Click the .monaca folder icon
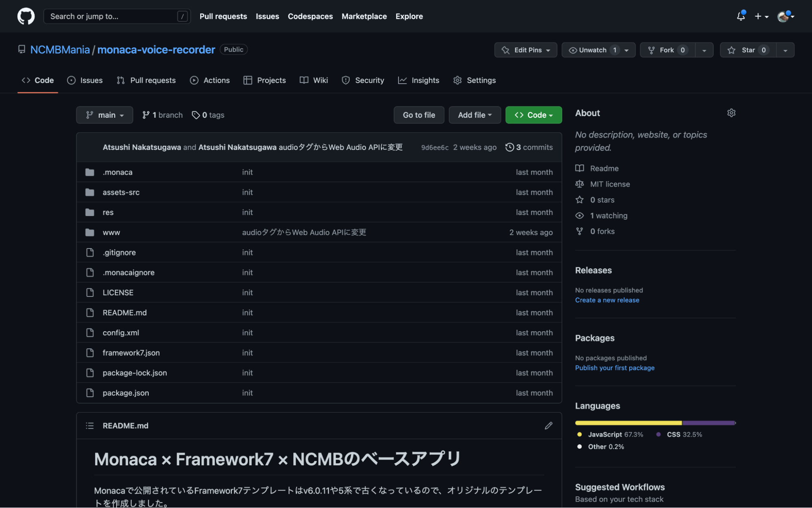 pyautogui.click(x=90, y=172)
